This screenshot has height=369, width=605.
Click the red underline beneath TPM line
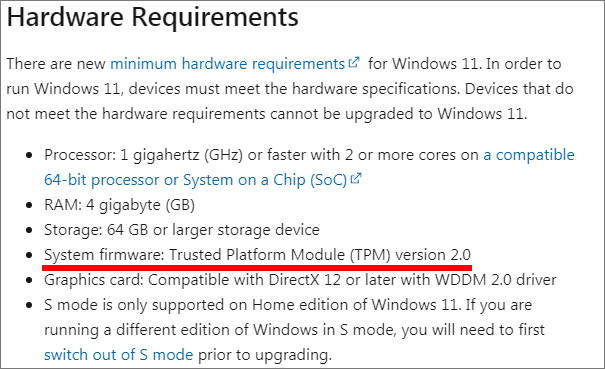257,267
